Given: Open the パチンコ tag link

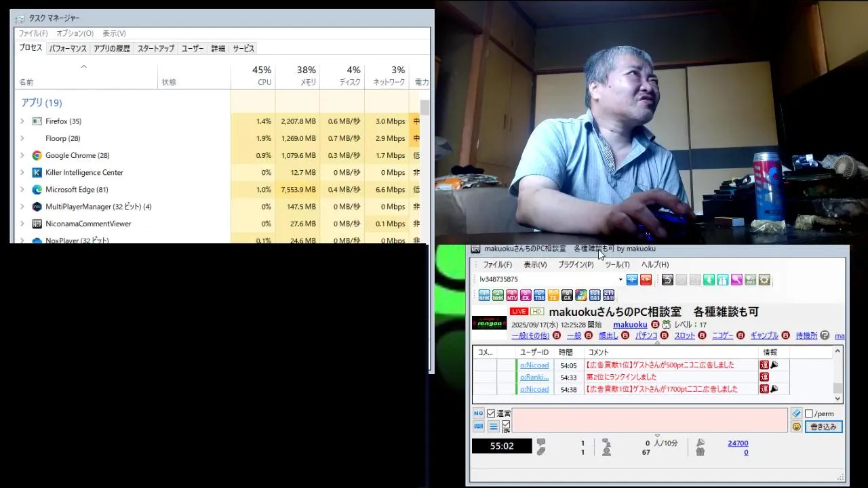Looking at the screenshot, I should (646, 335).
